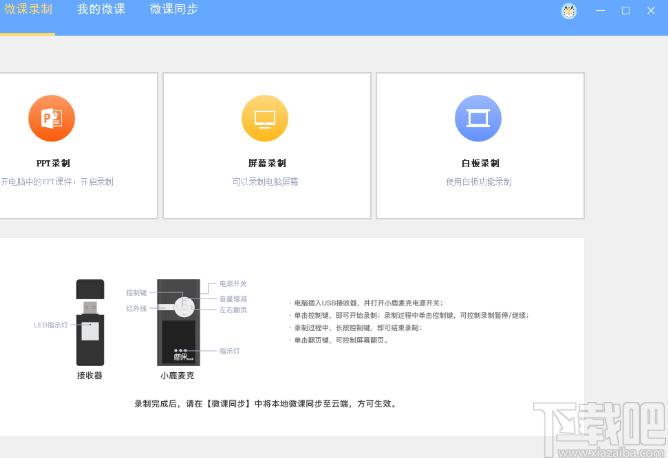Open the 我的微课 tab
This screenshot has width=668, height=458.
coord(101,9)
